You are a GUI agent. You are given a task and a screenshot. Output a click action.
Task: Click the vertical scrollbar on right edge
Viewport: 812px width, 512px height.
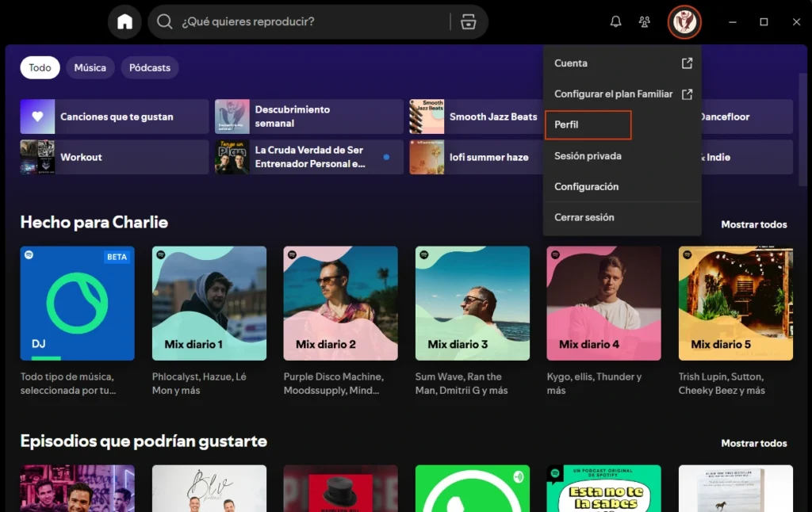(802, 129)
